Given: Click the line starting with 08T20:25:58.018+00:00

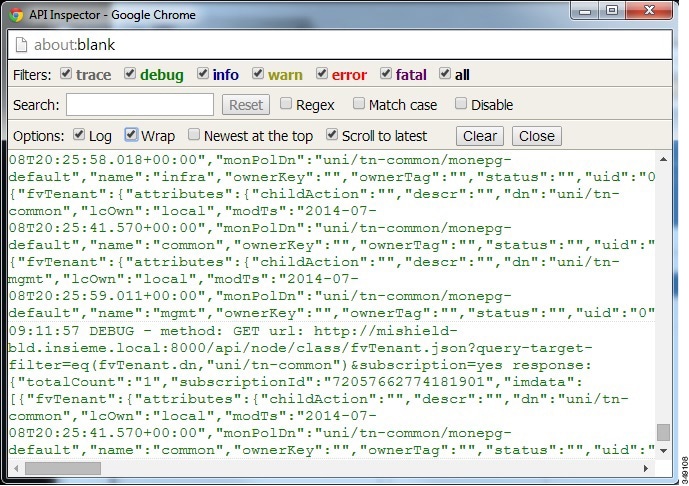Looking at the screenshot, I should (x=260, y=160).
